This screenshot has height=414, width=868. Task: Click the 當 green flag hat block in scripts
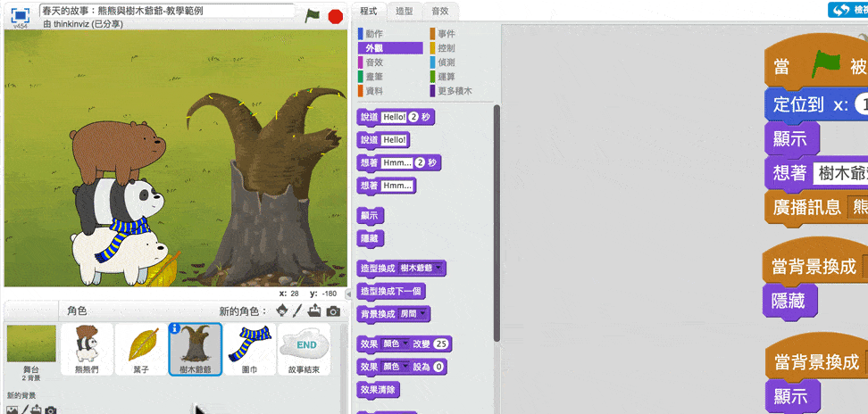click(x=816, y=62)
